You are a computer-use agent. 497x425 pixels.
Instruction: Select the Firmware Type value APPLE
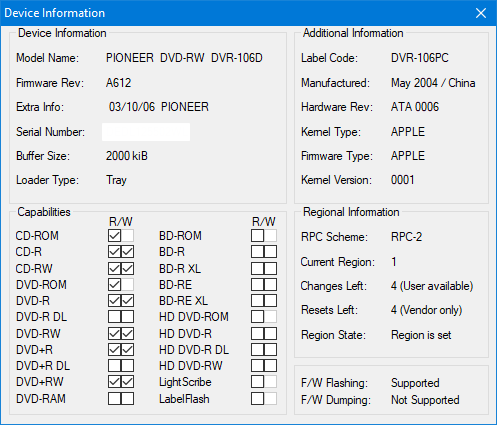408,156
